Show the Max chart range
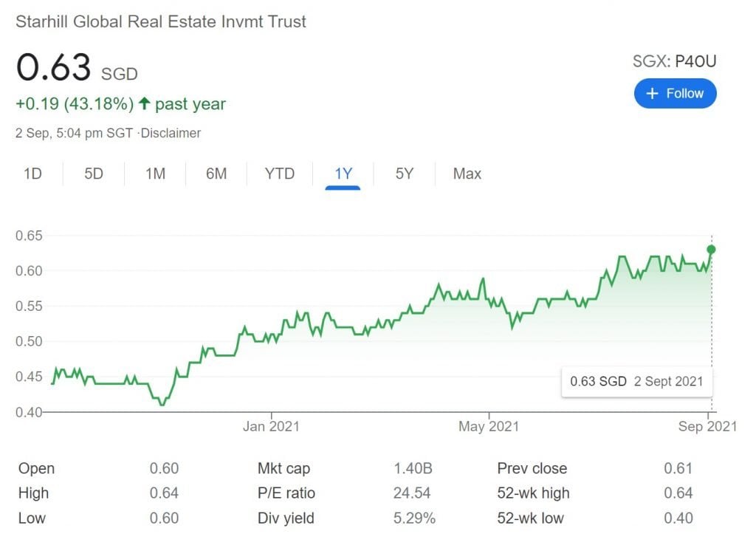Screen dimensions: 756x548 click(x=467, y=174)
